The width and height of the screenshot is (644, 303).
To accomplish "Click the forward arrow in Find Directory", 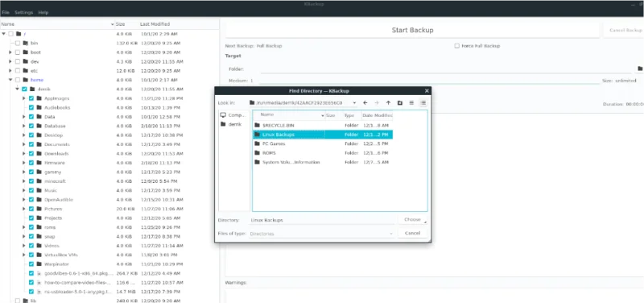I will point(377,103).
